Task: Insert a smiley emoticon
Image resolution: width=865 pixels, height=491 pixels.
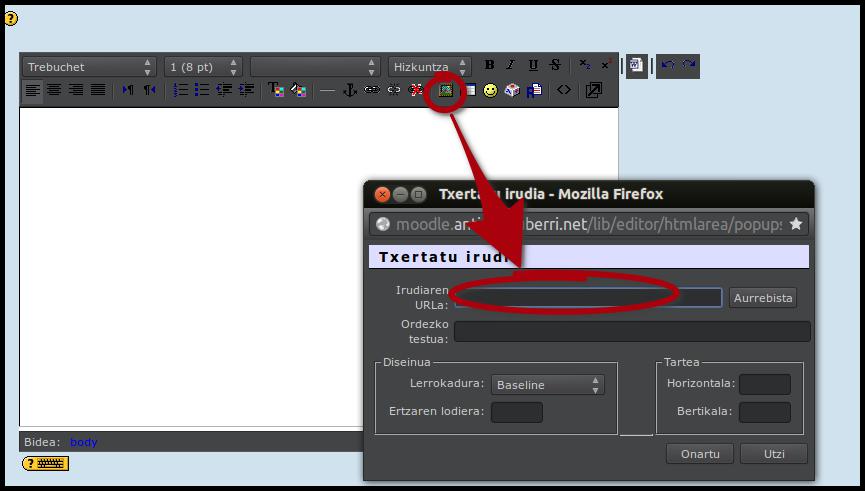Action: [490, 90]
